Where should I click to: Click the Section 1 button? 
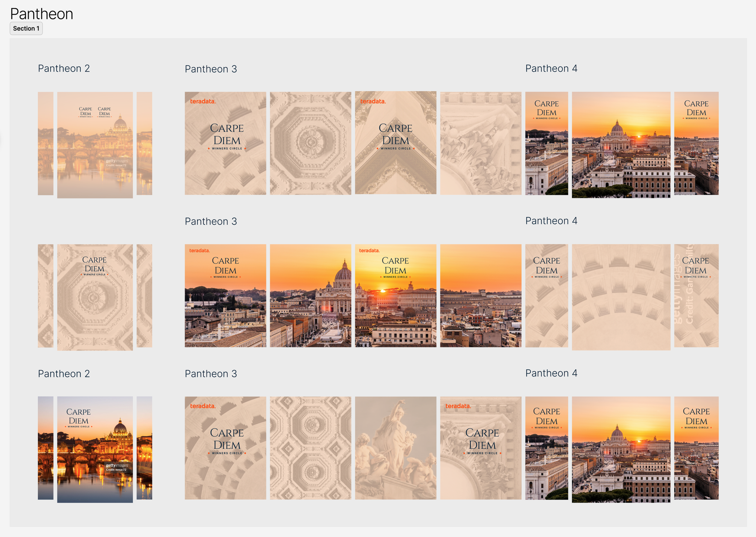[26, 28]
